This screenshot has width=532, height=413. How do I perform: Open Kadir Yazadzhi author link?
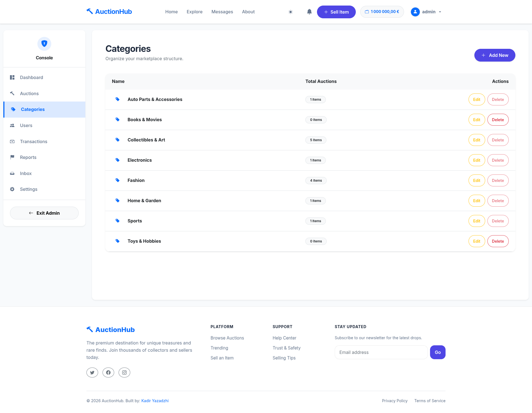155,401
